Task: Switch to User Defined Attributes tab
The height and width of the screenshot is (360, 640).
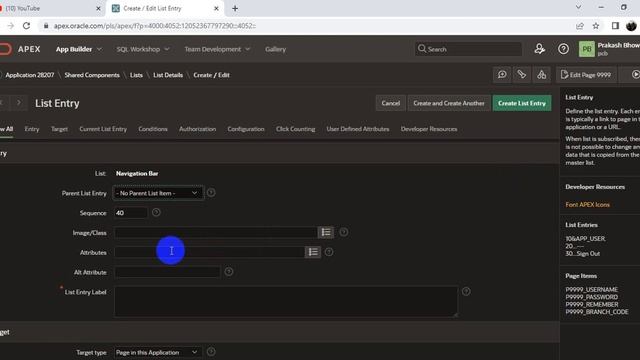Action: 358,129
